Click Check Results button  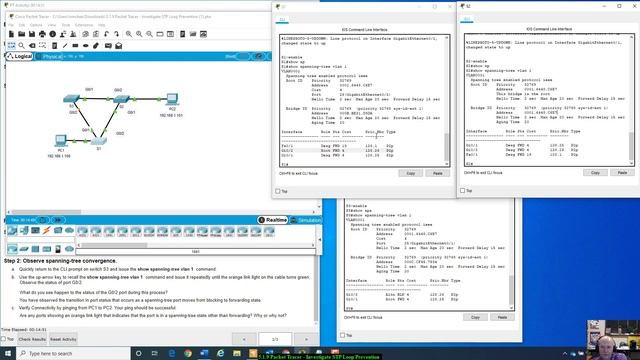click(x=32, y=339)
